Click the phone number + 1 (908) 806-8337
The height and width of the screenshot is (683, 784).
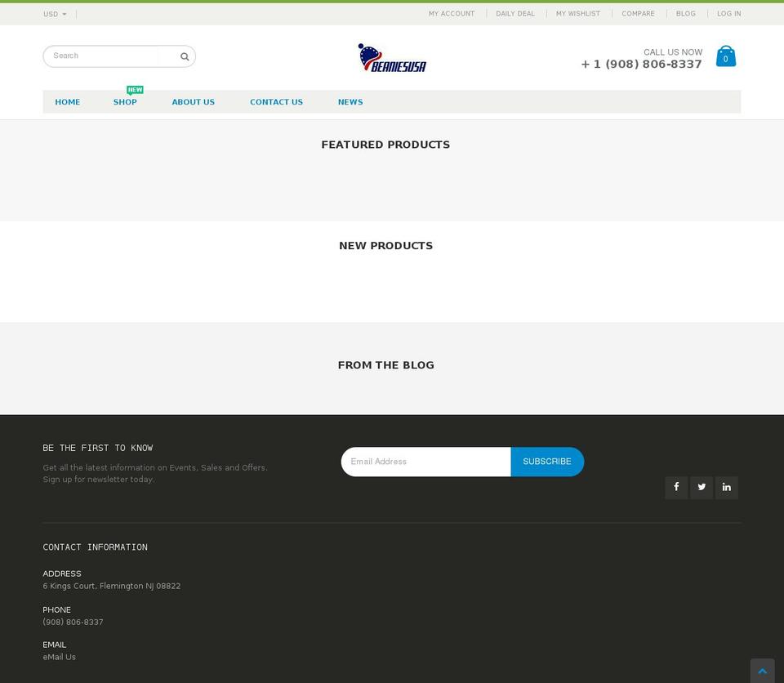click(641, 64)
